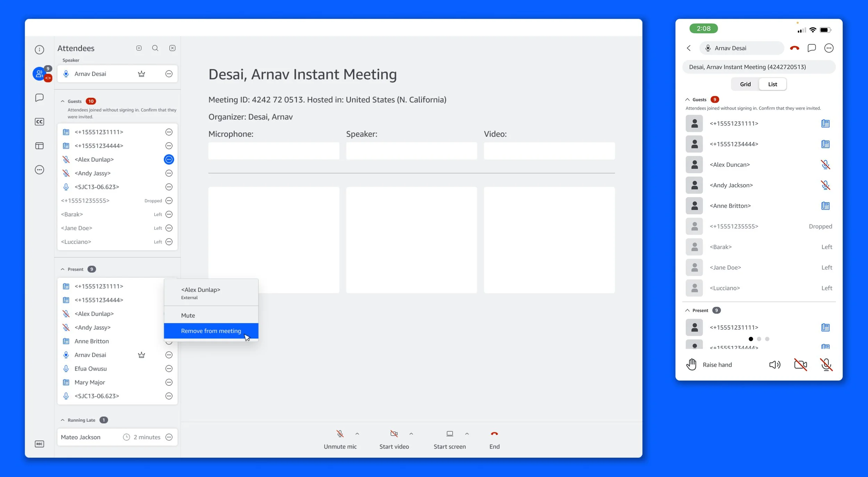Screen dimensions: 868x477
Task: Search attendees with magnifier icon
Action: coord(155,48)
